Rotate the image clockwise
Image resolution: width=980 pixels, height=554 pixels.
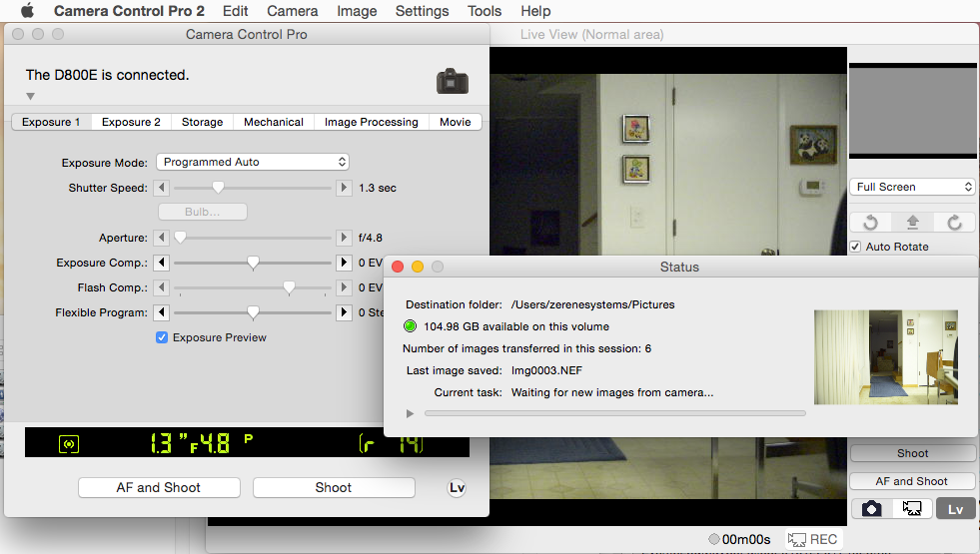[x=954, y=223]
